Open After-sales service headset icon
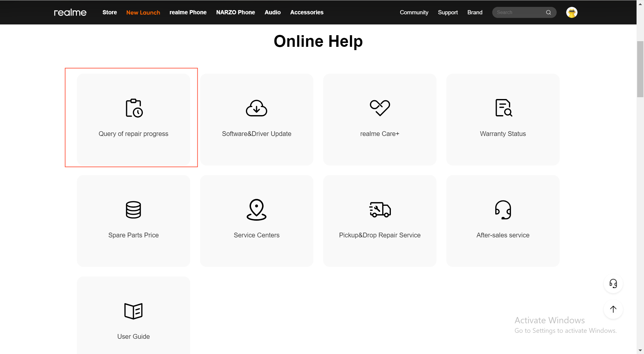Viewport: 644px width, 354px height. (x=503, y=210)
